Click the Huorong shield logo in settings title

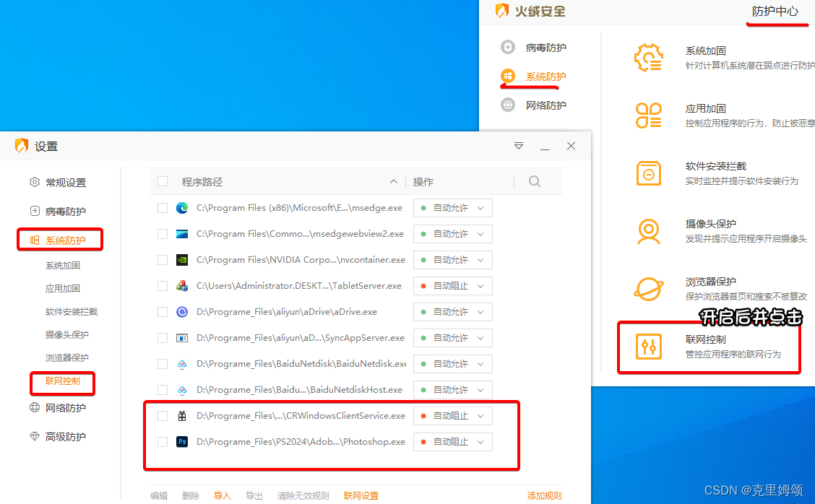coord(21,146)
